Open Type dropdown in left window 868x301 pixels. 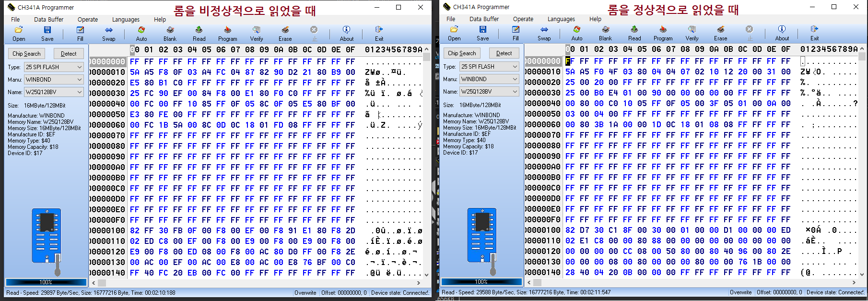(x=54, y=67)
